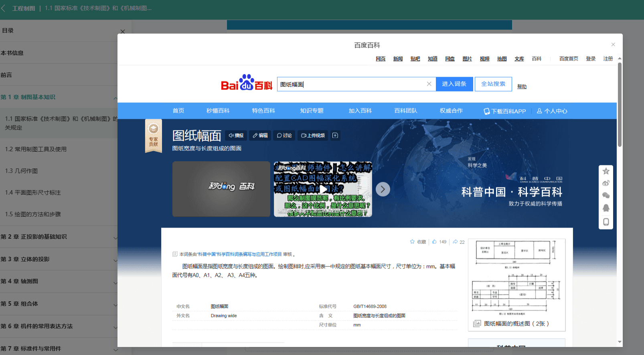This screenshot has height=355, width=644.
Task: Open the 网页 top link
Action: 381,59
